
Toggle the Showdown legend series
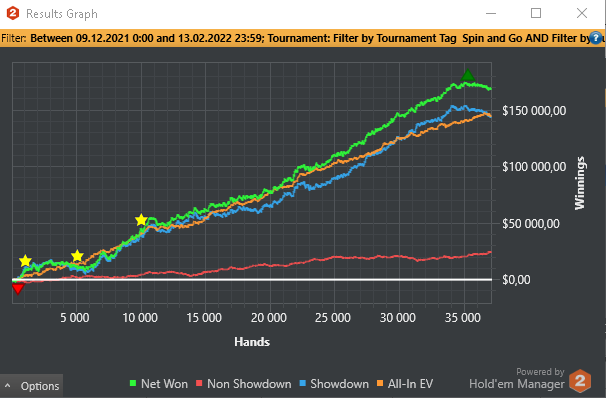pos(334,384)
